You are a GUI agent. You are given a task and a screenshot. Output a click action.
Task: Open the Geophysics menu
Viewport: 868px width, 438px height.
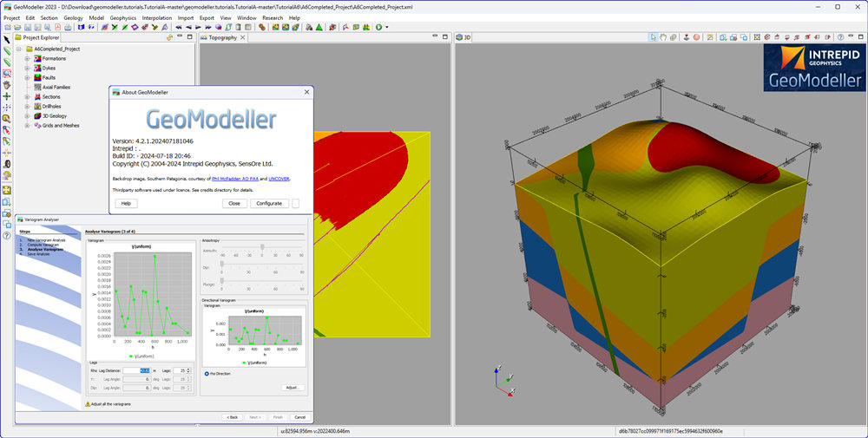coord(123,17)
